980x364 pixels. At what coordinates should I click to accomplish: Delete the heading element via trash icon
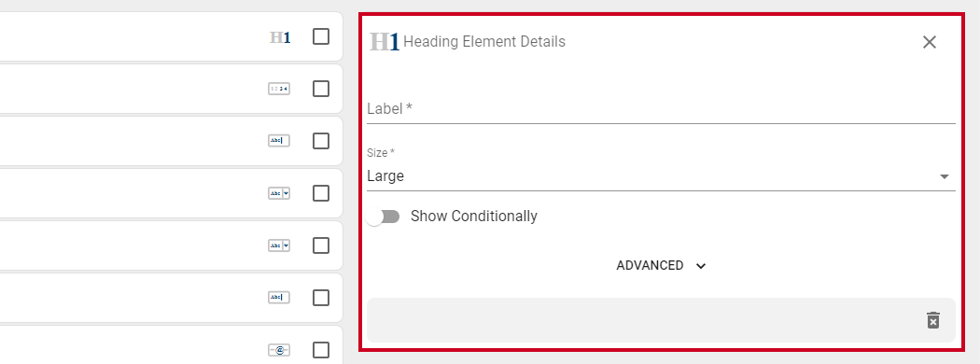coord(932,319)
